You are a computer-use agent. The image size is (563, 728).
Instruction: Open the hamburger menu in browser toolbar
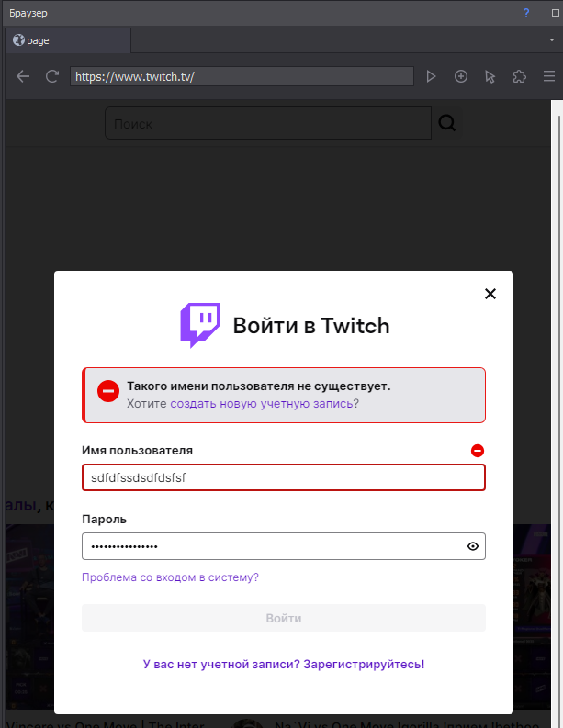pyautogui.click(x=549, y=76)
